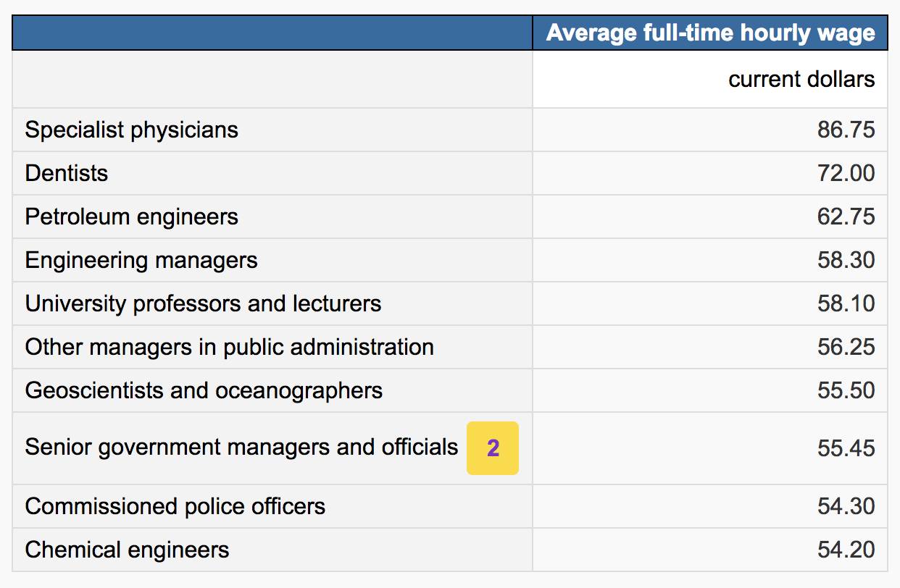Click the 72.00 wage value
The image size is (900, 588).
click(x=846, y=174)
